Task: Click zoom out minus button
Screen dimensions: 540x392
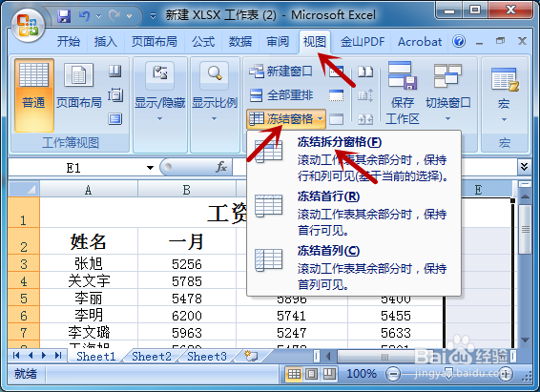Action: (x=393, y=374)
